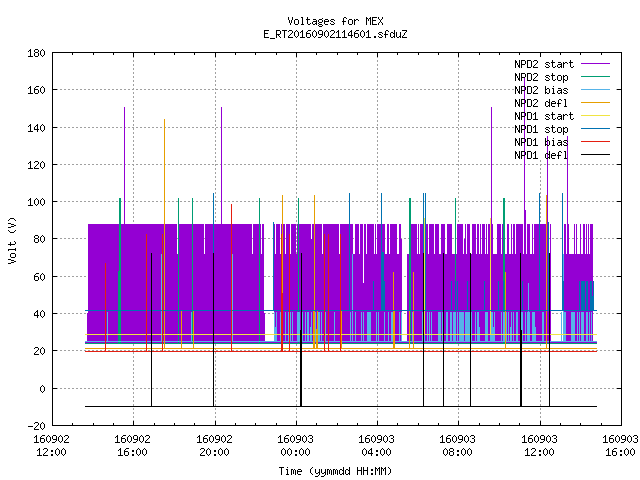This screenshot has height=480, width=640.
Task: Select the NPD1 start legend label
Action: coord(544,116)
